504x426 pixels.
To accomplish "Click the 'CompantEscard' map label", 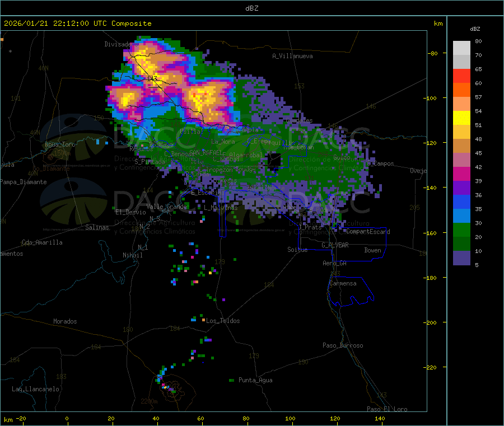I will coord(368,232).
